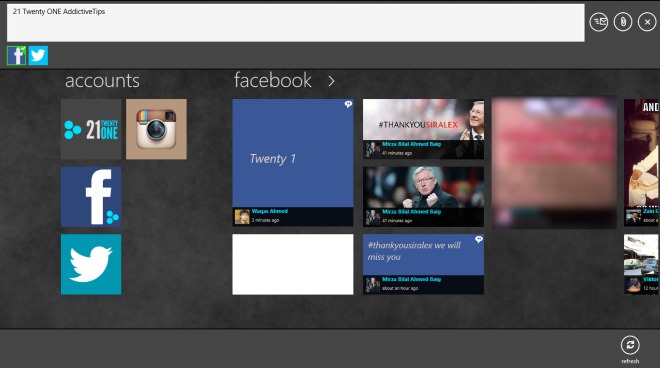Click comment bubble on 'we will miss you' post
Viewport: 660px width, 368px height.
point(479,239)
